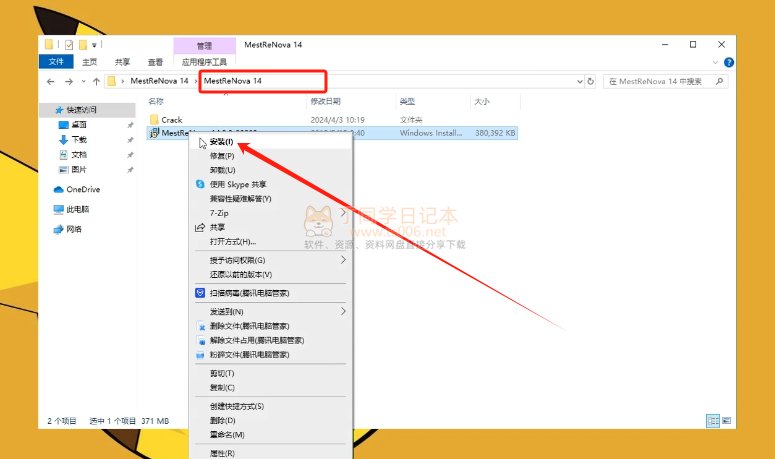Click the MestReNova installer file icon
Image resolution: width=775 pixels, height=459 pixels.
pos(154,133)
